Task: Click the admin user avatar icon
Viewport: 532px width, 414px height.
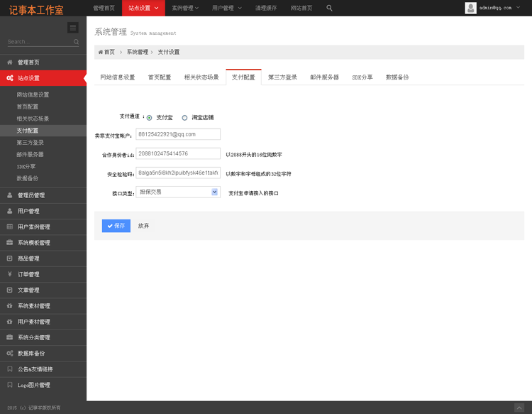Action: pyautogui.click(x=470, y=8)
